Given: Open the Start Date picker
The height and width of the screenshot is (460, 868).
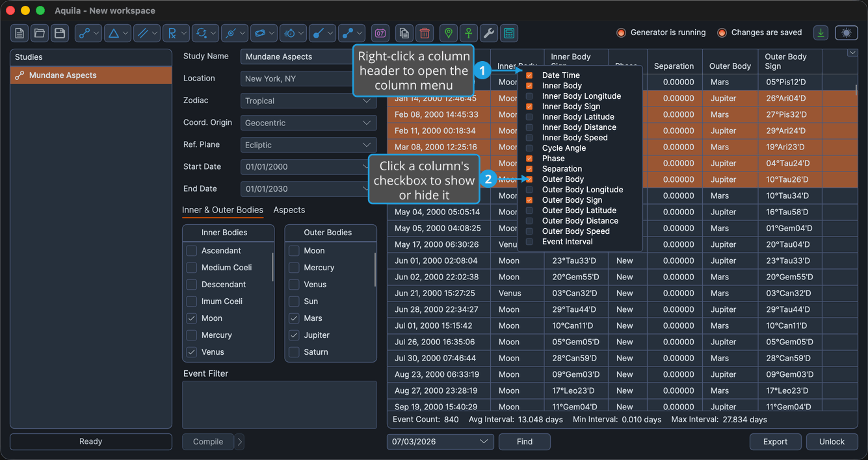Looking at the screenshot, I should (x=308, y=167).
